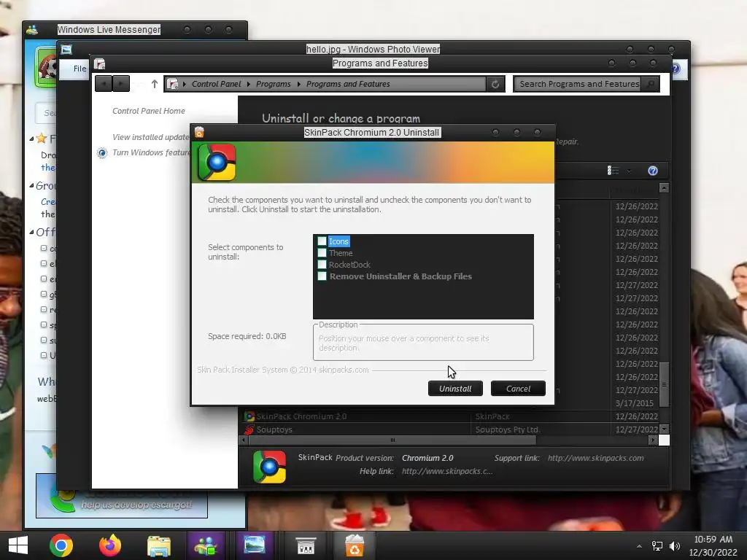Screen dimensions: 747x560
Task: Collapse Groups section in Messenger
Action: pos(31,185)
